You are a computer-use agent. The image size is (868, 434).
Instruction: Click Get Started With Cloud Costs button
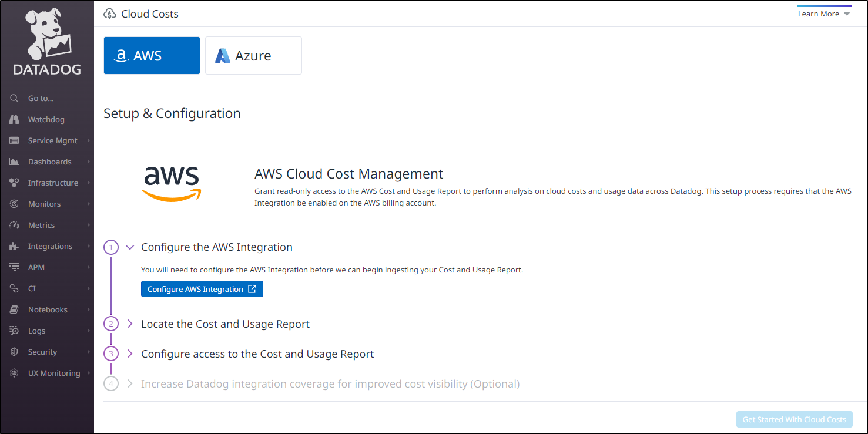(x=794, y=419)
